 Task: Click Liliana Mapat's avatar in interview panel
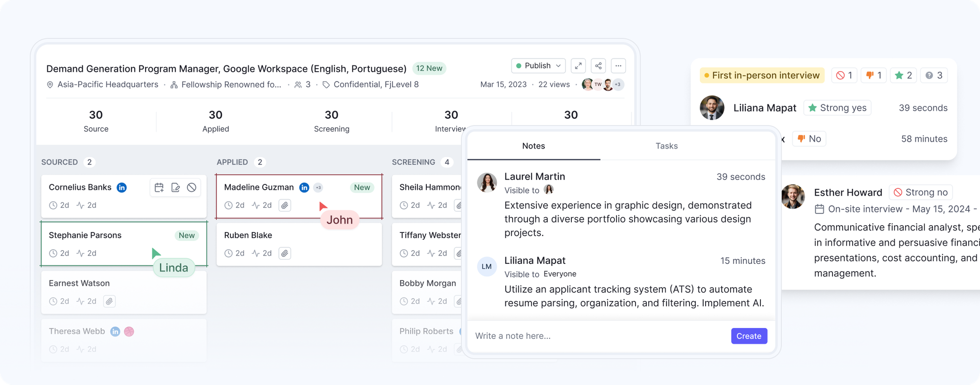click(x=712, y=108)
